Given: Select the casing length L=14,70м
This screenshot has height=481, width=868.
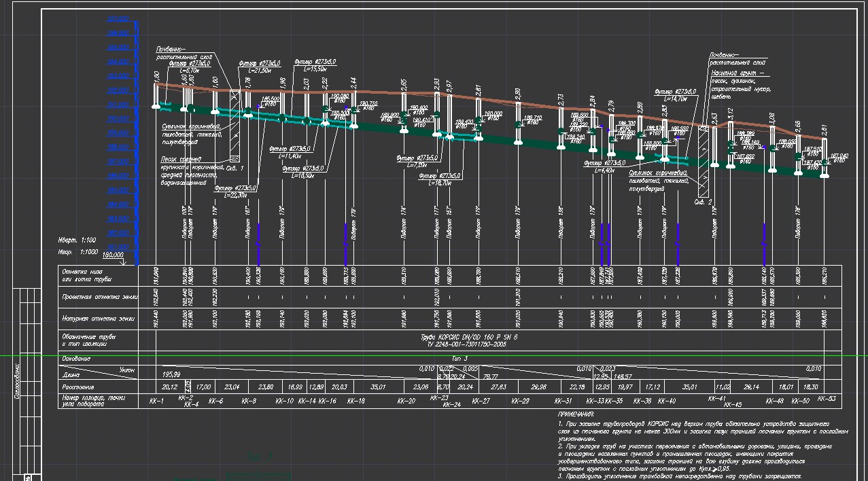Looking at the screenshot, I should [x=677, y=99].
